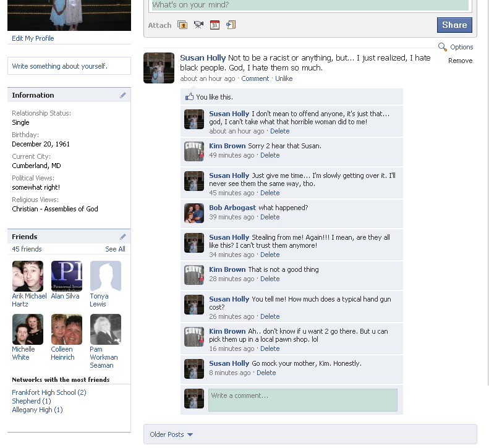
Task: Remove the post via Remove link
Action: tap(461, 61)
